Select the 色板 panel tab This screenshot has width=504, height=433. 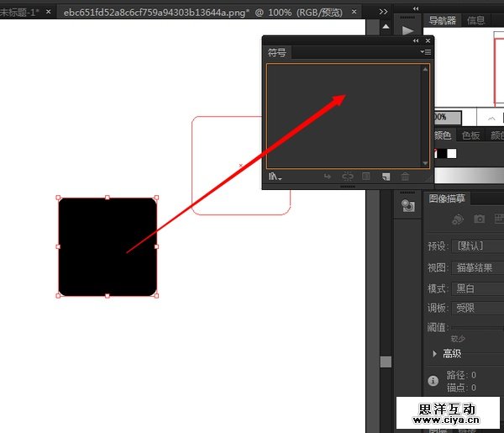471,135
